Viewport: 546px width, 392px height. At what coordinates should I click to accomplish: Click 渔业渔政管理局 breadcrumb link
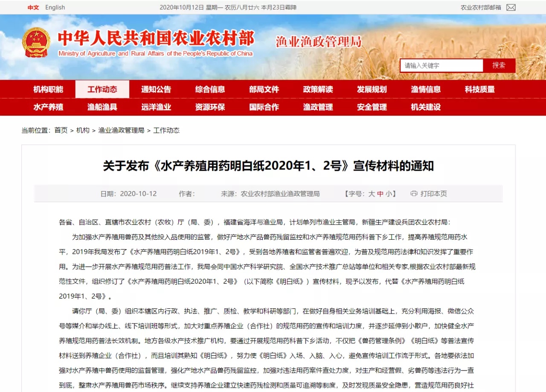(x=122, y=131)
